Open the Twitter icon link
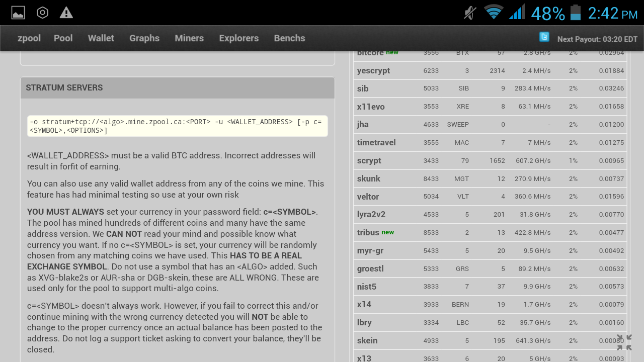Viewport: 644px width, 362px height. pyautogui.click(x=544, y=37)
